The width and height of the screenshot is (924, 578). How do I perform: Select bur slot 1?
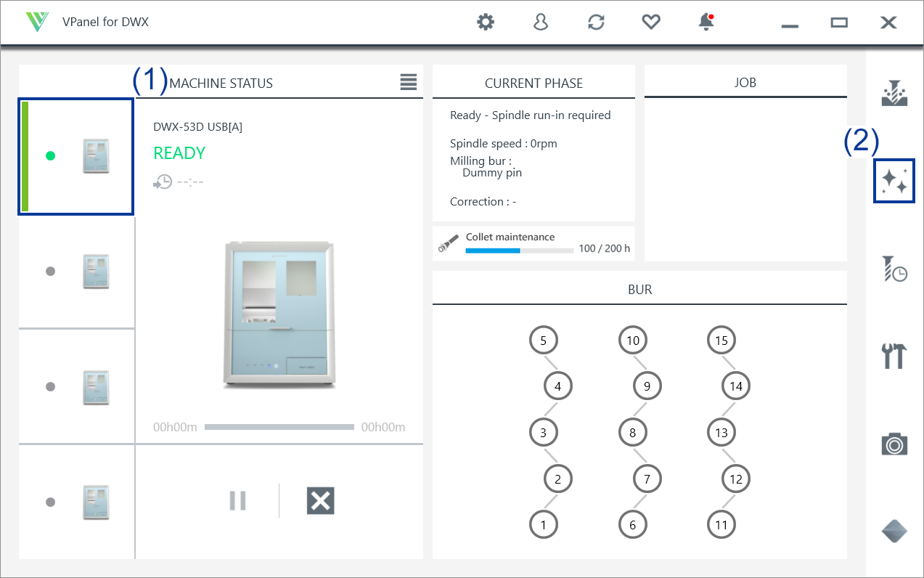[x=544, y=524]
